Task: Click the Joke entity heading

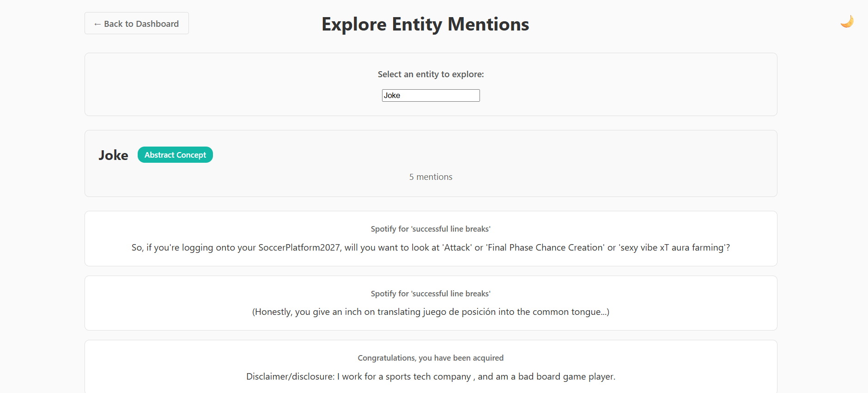Action: pos(113,155)
